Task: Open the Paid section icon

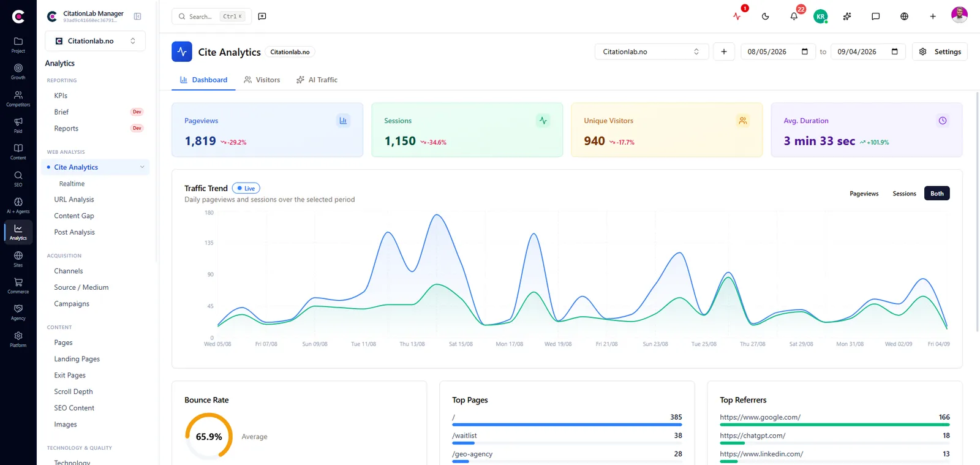Action: coord(18,125)
